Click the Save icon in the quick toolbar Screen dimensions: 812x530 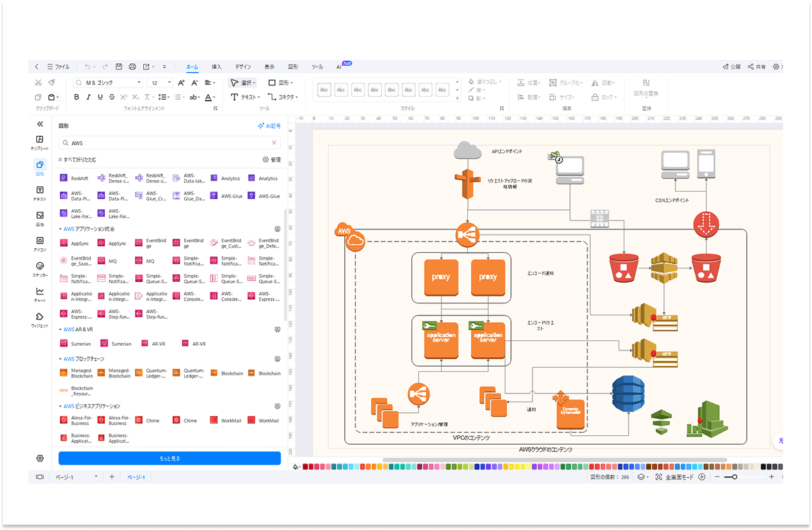[x=119, y=67]
